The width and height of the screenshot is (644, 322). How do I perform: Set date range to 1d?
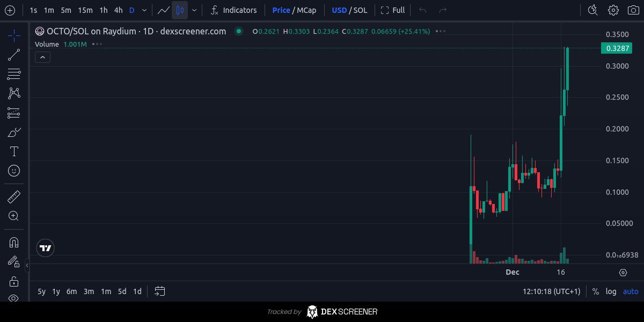137,291
